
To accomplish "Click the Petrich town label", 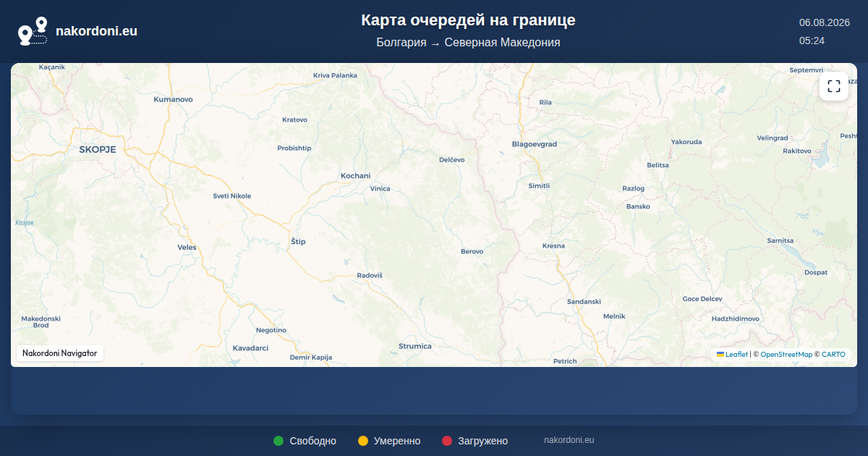I will coord(565,361).
